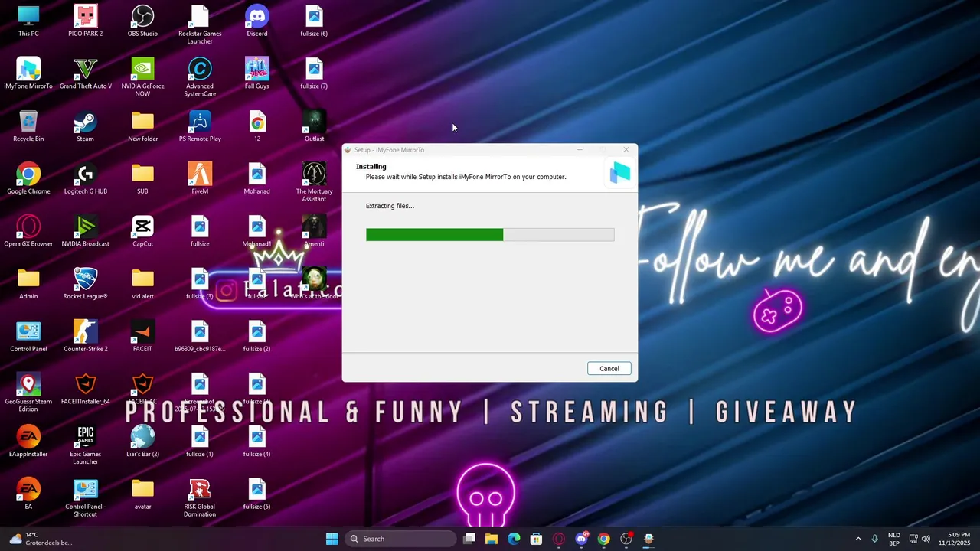The width and height of the screenshot is (980, 551).
Task: Select The Mortuary Assistant shortcut
Action: 314,183
